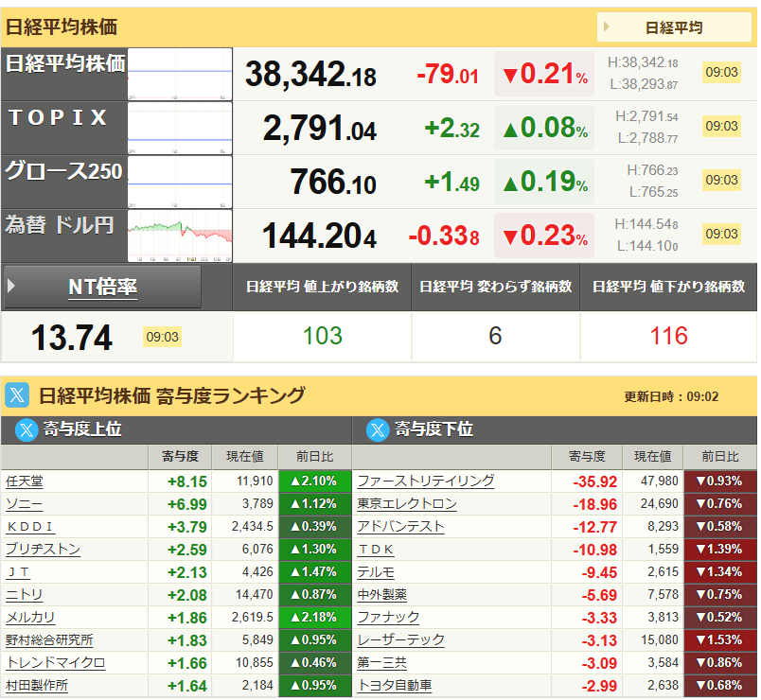Click the TOPIX value 2,791.04

coord(319,129)
